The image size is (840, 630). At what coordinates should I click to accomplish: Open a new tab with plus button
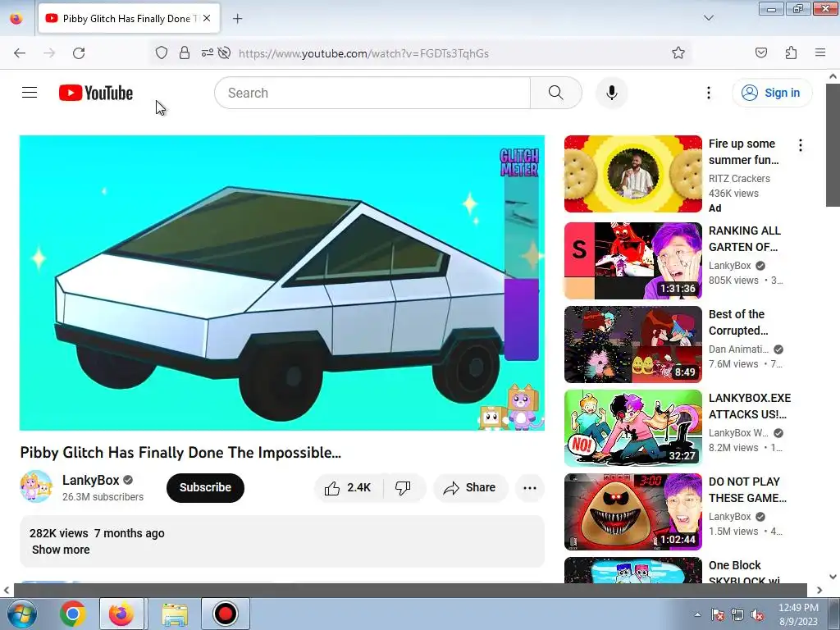click(237, 19)
